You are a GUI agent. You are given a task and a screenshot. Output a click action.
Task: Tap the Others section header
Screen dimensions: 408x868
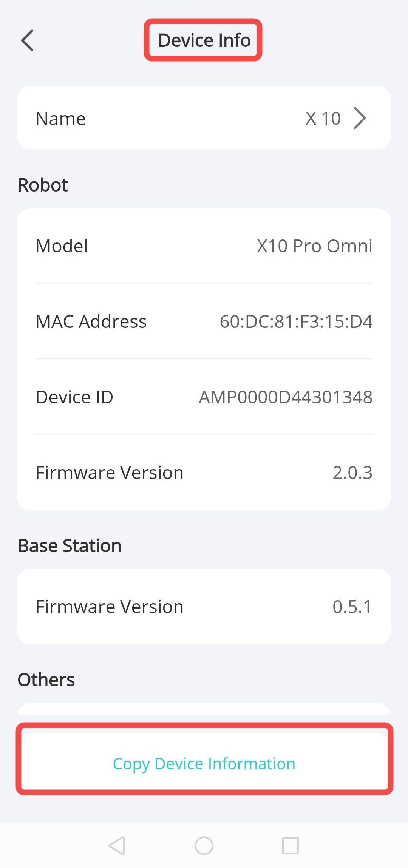click(x=46, y=680)
